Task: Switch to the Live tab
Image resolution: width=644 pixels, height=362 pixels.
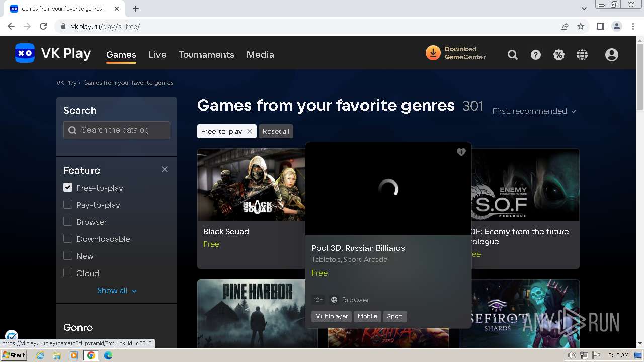Action: click(x=157, y=55)
